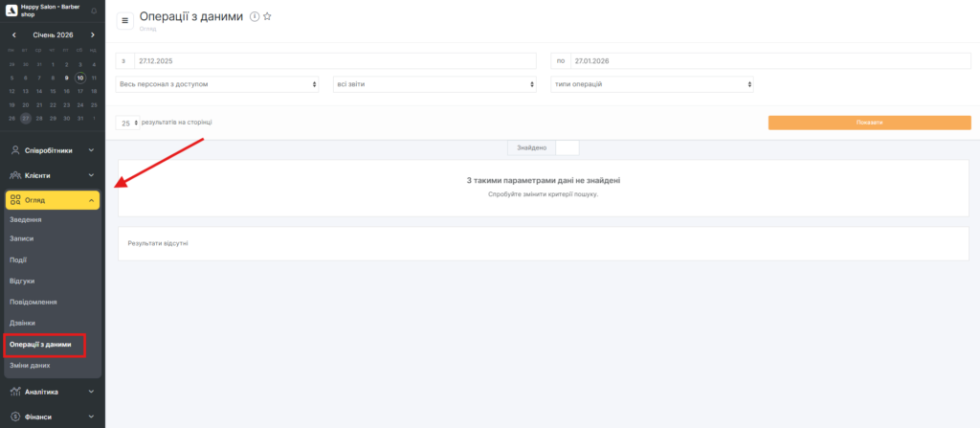The height and width of the screenshot is (428, 980).
Task: Change the 25 results per page selector
Action: click(x=128, y=124)
